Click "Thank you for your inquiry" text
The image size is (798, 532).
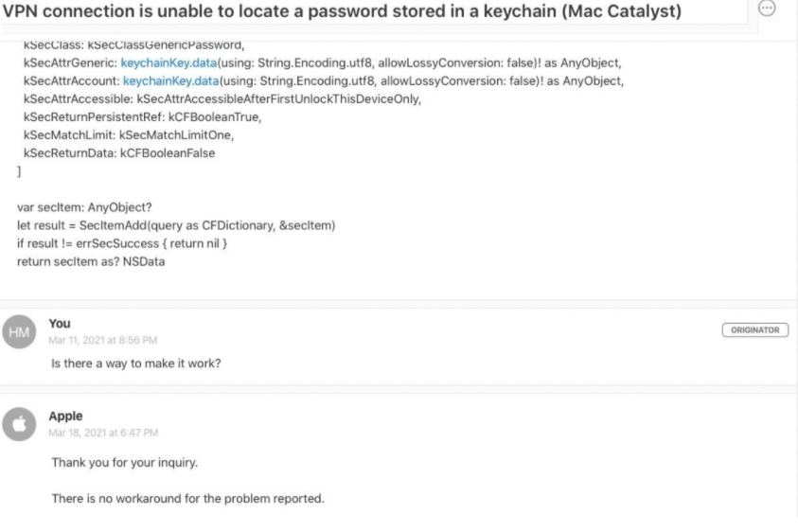(x=124, y=463)
